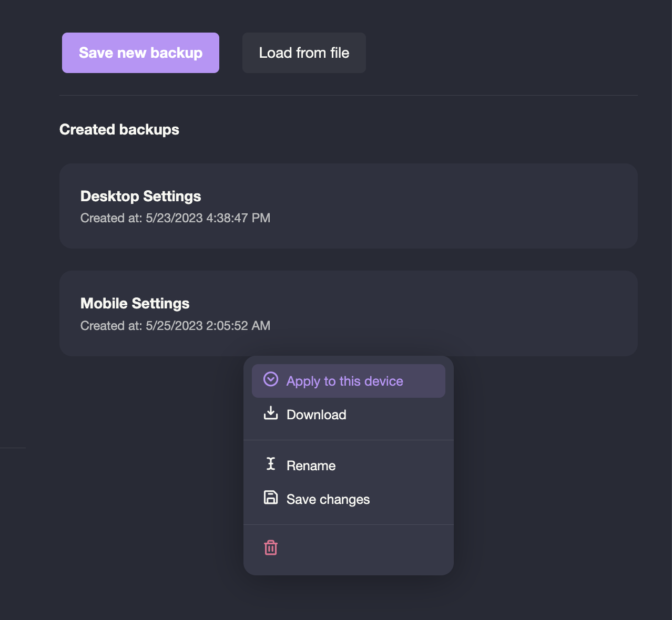
Task: Click the text-cursor icon beside Rename
Action: tap(270, 464)
